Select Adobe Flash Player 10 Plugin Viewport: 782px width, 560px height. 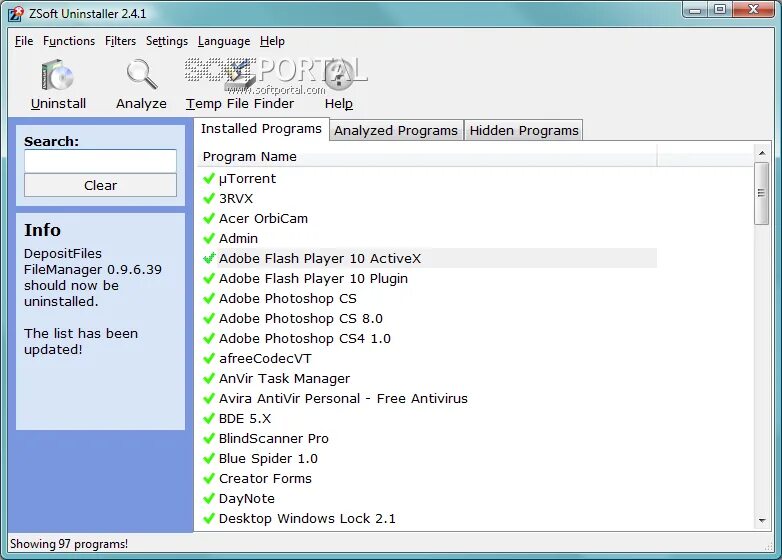(x=313, y=278)
